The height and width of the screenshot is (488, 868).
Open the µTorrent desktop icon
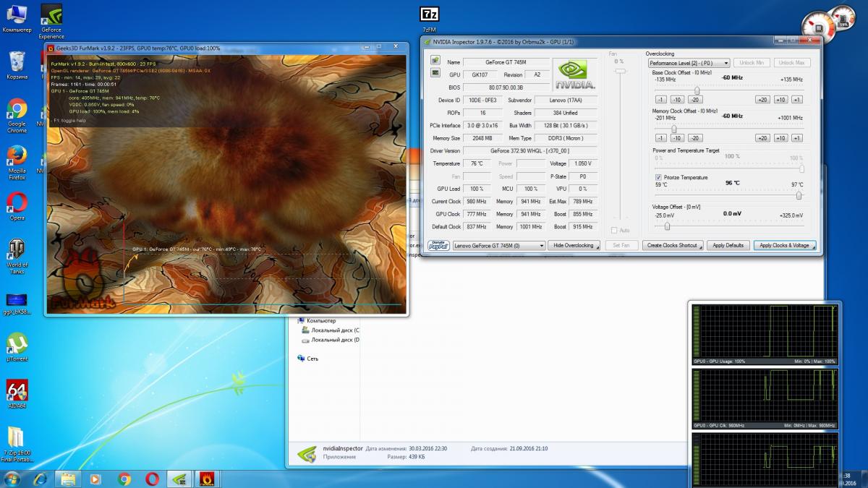tap(17, 347)
